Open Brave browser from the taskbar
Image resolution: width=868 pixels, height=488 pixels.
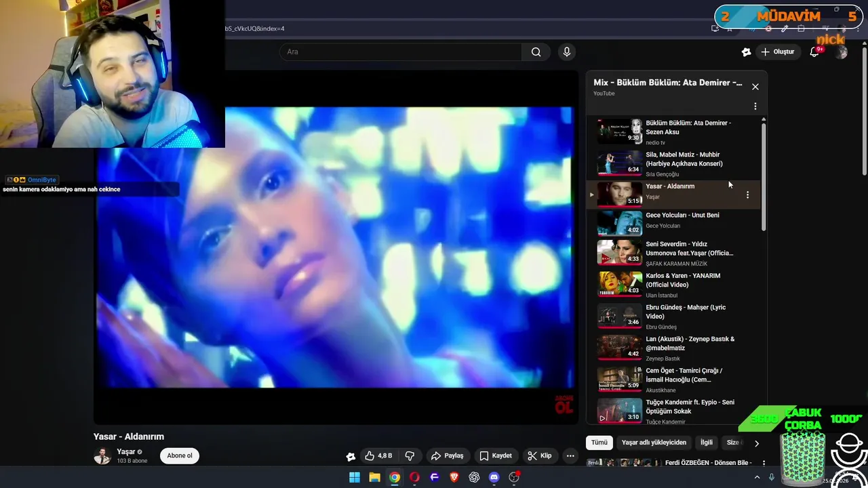[454, 477]
